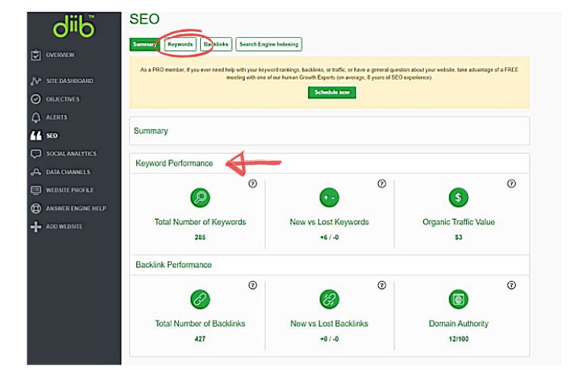
Task: Click the 12/100 domain authority score
Action: [x=458, y=339]
